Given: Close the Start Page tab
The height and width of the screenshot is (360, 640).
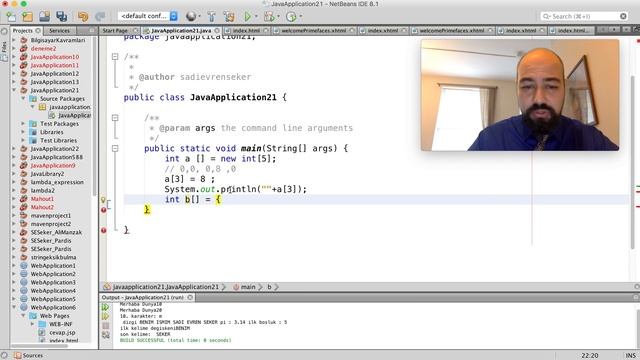Looking at the screenshot, I should tap(136, 31).
